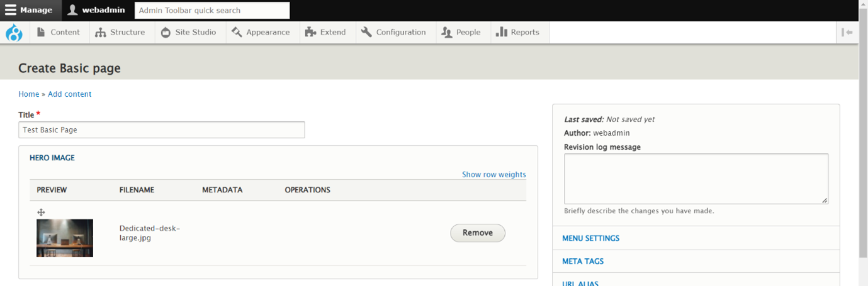Image resolution: width=868 pixels, height=286 pixels.
Task: Open the Reports toolbar item
Action: tap(517, 33)
